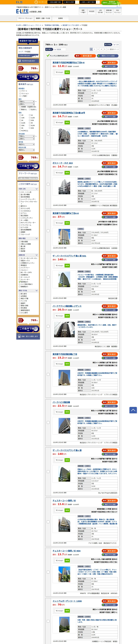
Task: Click the train icon 路線・駅から検索し直す
Action: (x=28, y=336)
